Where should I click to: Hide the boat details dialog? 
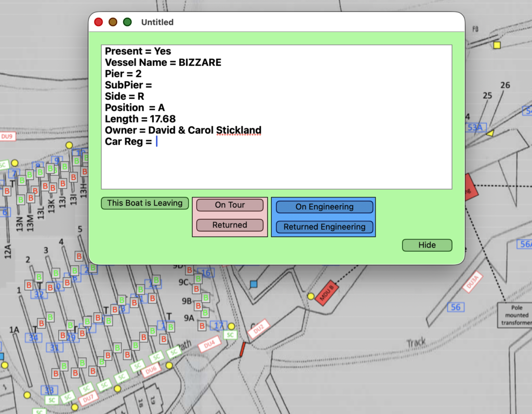pos(427,245)
